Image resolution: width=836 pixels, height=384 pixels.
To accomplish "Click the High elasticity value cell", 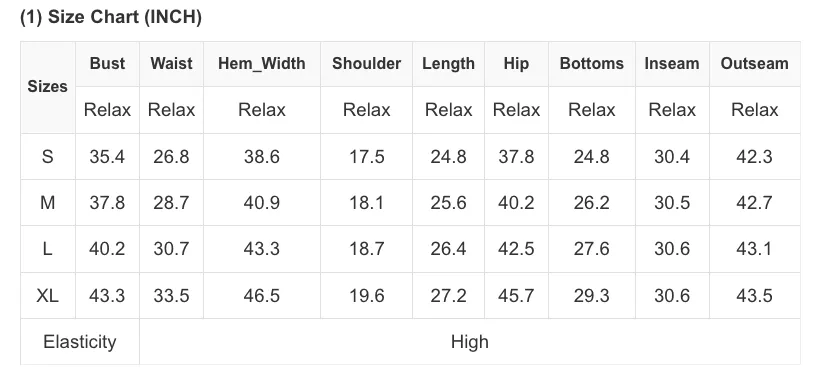I will [470, 342].
